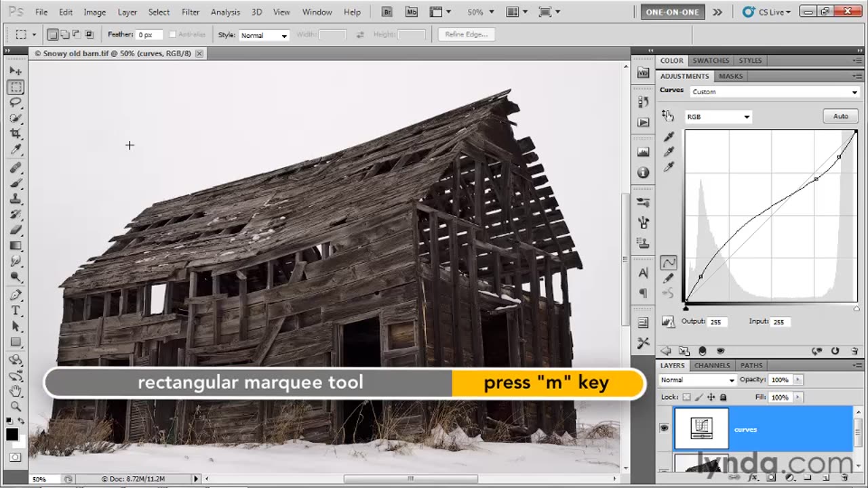Image resolution: width=868 pixels, height=488 pixels.
Task: Open the Fill slider arrow
Action: [797, 397]
